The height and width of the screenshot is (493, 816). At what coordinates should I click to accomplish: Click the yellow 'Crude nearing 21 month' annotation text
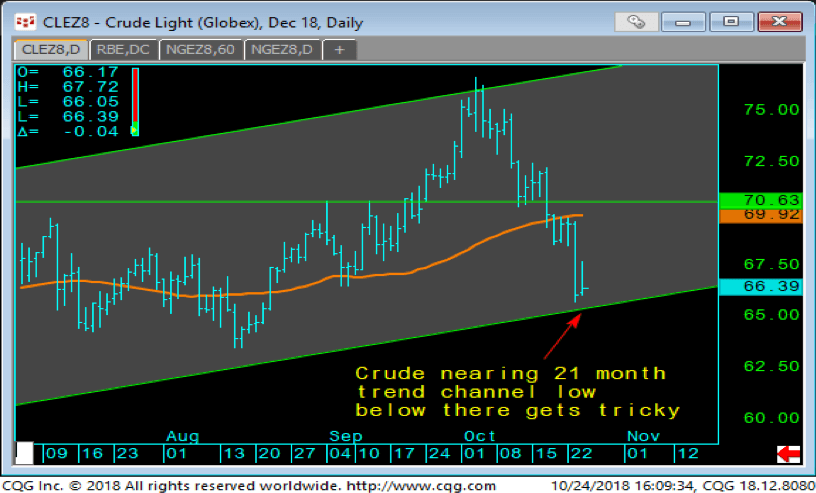pyautogui.click(x=510, y=373)
